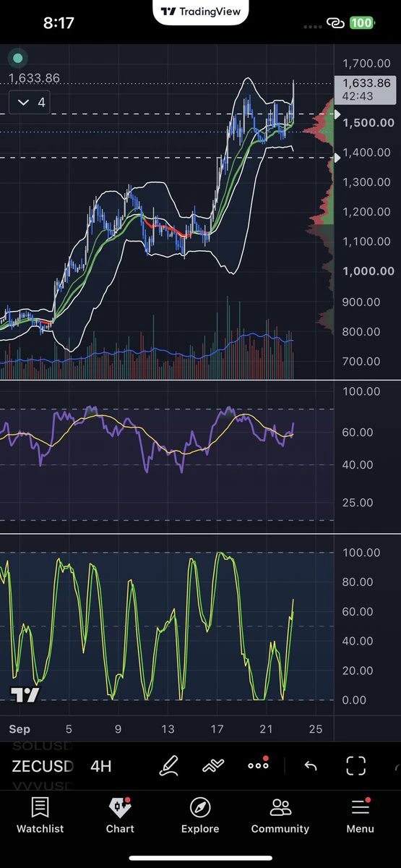Screen dimensions: 401x868
Task: Tap the hotspot link icon in status bar
Action: click(x=335, y=22)
